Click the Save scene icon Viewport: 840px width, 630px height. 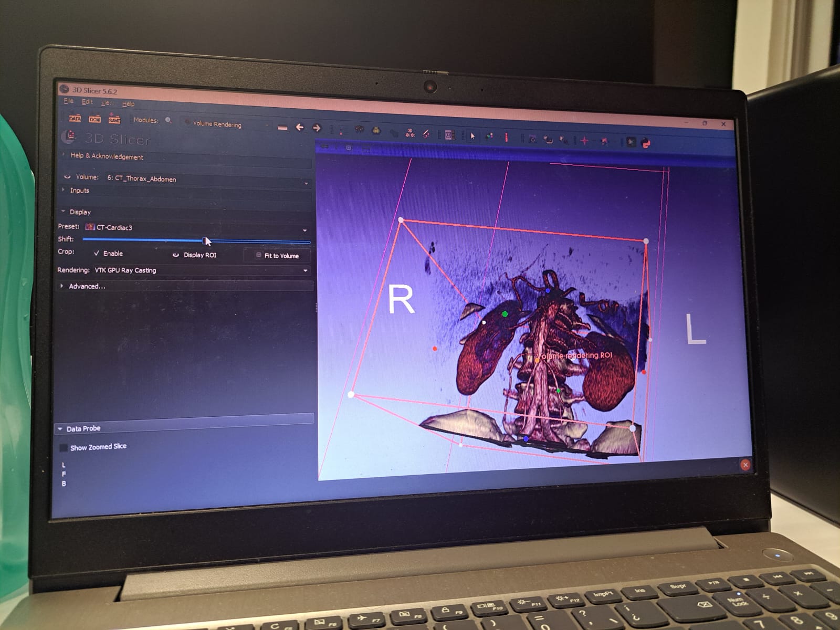tap(114, 120)
